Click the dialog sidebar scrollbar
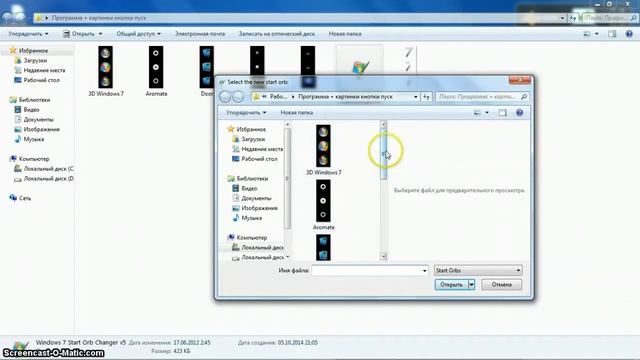Screen dimensions: 640x360 [287, 178]
